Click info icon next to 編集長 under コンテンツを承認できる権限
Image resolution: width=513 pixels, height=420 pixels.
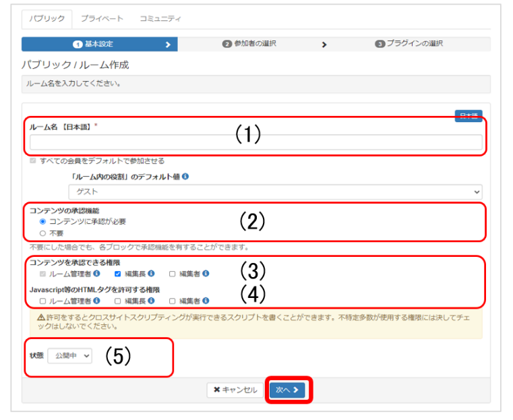coord(150,274)
